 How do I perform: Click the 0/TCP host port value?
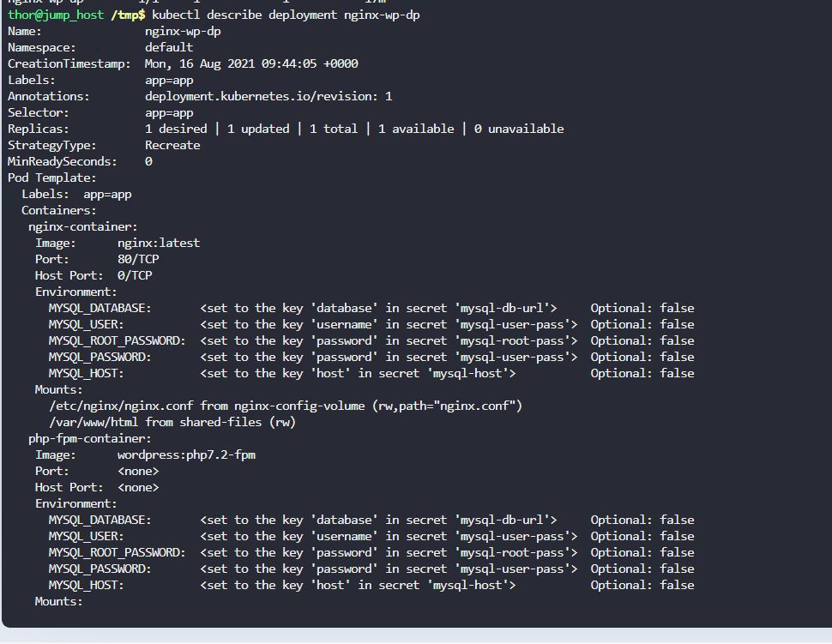[x=135, y=275]
